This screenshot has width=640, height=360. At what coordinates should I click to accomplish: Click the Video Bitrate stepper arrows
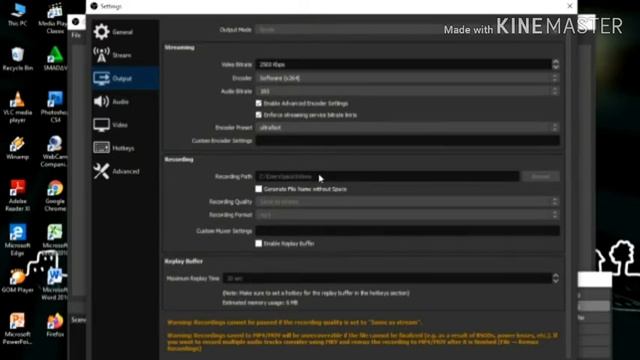coord(556,64)
